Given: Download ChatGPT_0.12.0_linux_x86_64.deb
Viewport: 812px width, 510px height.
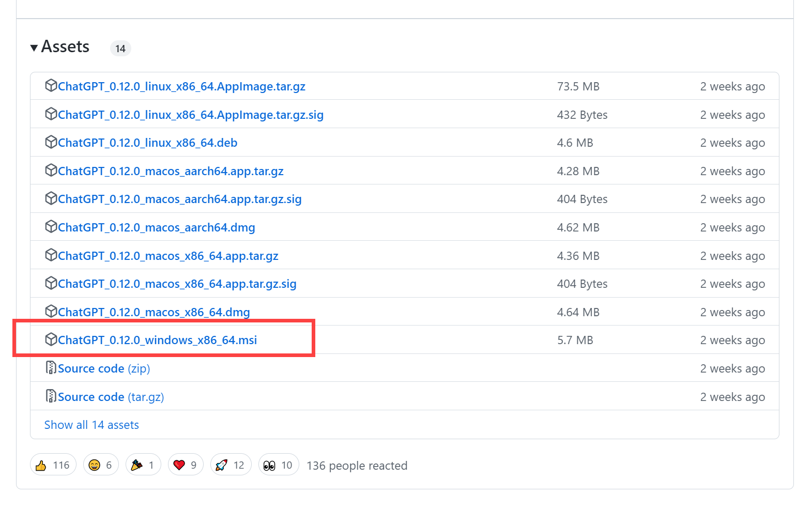Looking at the screenshot, I should (x=147, y=143).
